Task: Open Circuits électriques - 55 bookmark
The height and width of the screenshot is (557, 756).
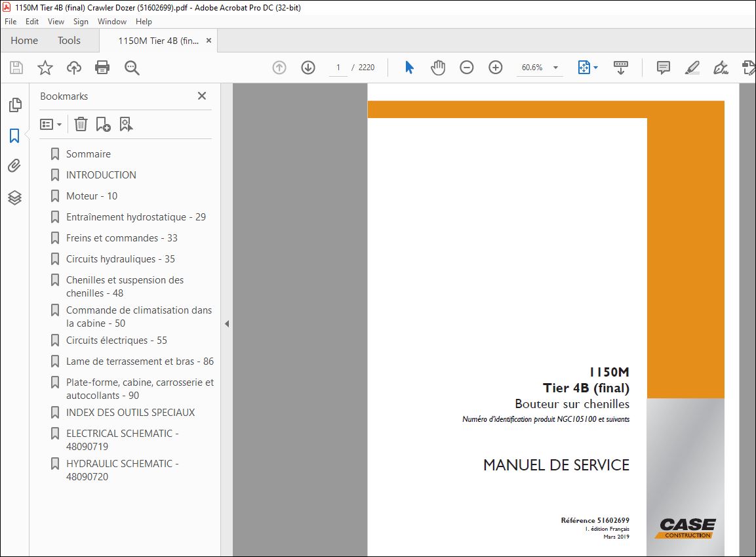Action: (x=116, y=340)
